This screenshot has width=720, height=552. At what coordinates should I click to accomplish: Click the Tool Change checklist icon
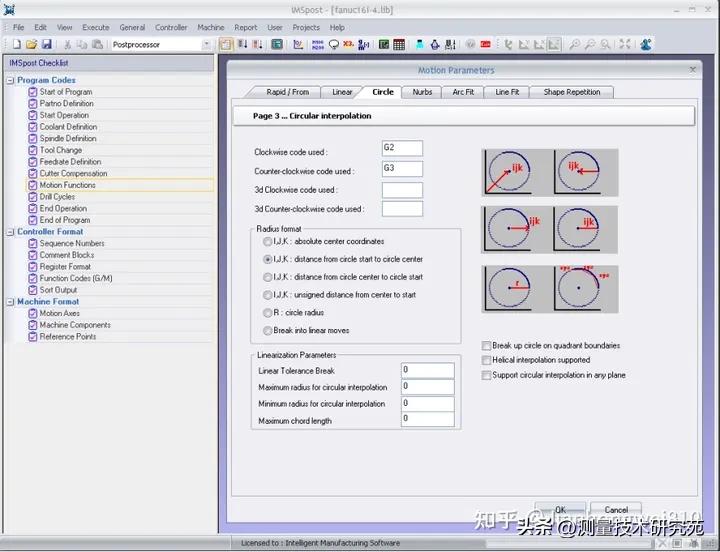click(x=33, y=150)
